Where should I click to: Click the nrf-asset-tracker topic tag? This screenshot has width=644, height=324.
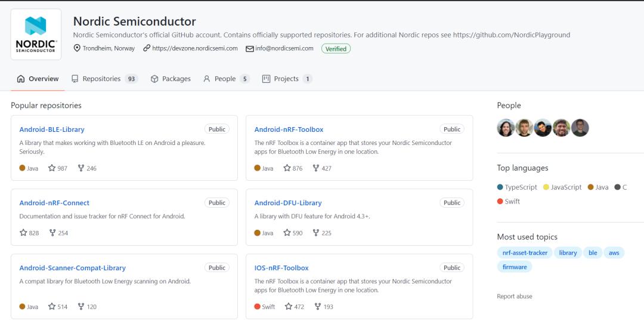(x=525, y=253)
